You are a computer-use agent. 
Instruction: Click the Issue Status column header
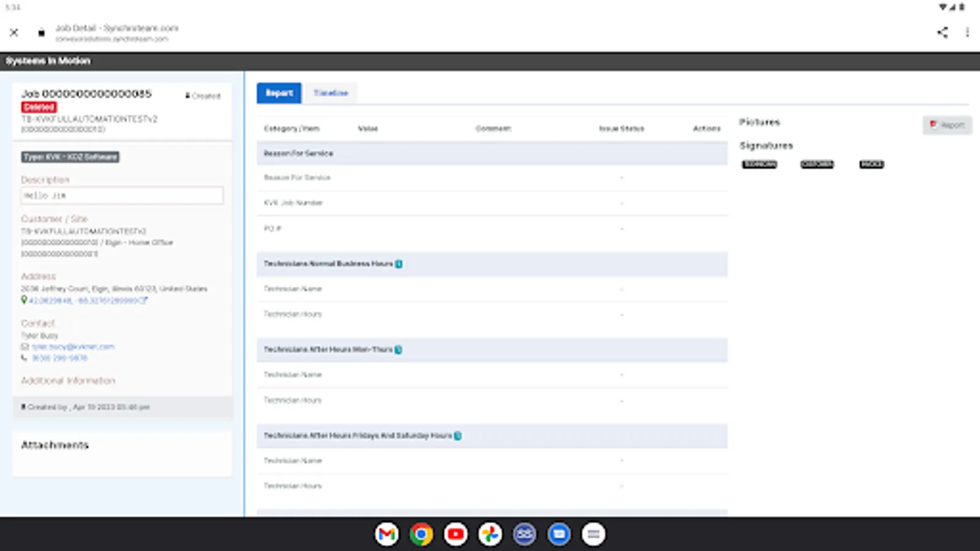[621, 129]
